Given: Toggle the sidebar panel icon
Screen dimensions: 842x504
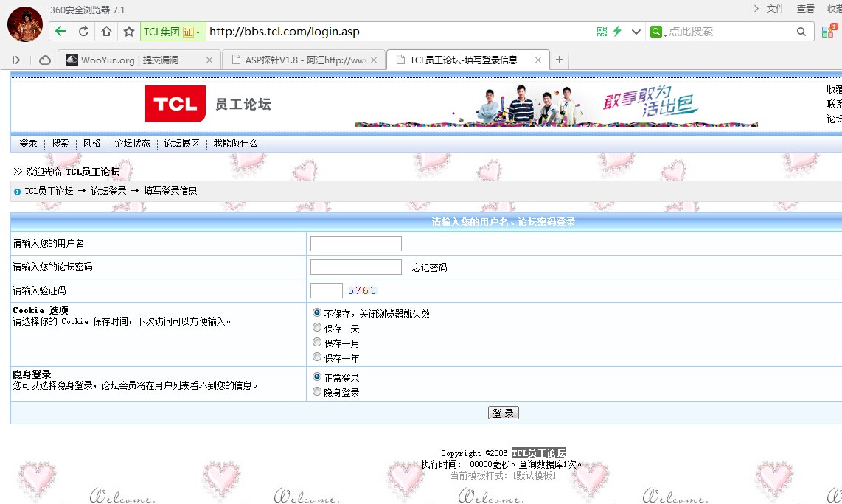Looking at the screenshot, I should [x=16, y=60].
